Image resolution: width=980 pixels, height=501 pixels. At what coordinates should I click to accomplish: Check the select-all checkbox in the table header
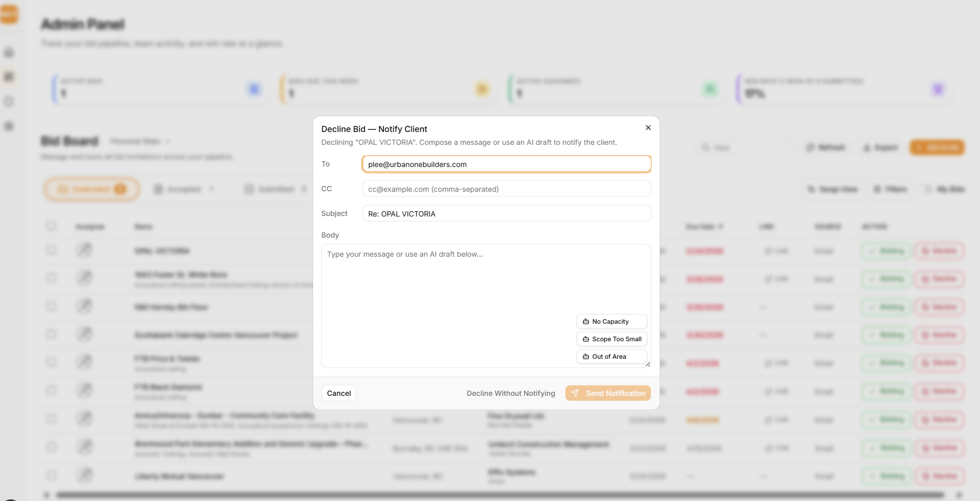pyautogui.click(x=51, y=226)
